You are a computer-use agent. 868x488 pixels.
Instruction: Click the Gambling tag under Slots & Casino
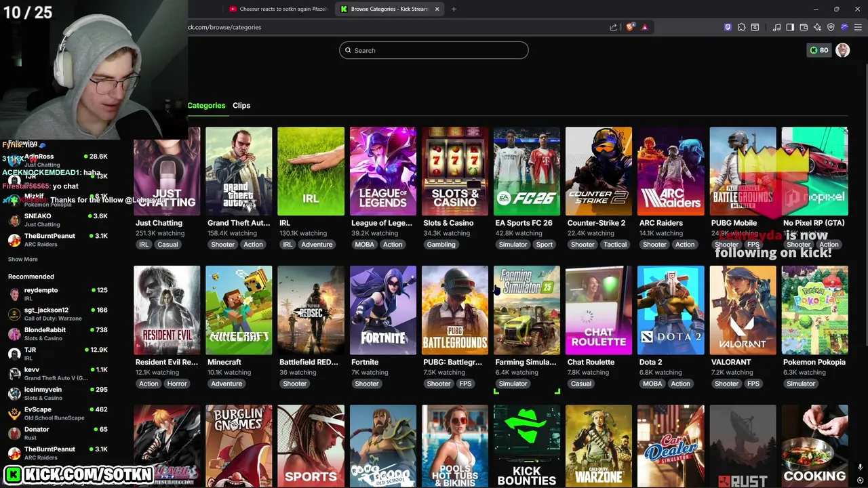441,245
